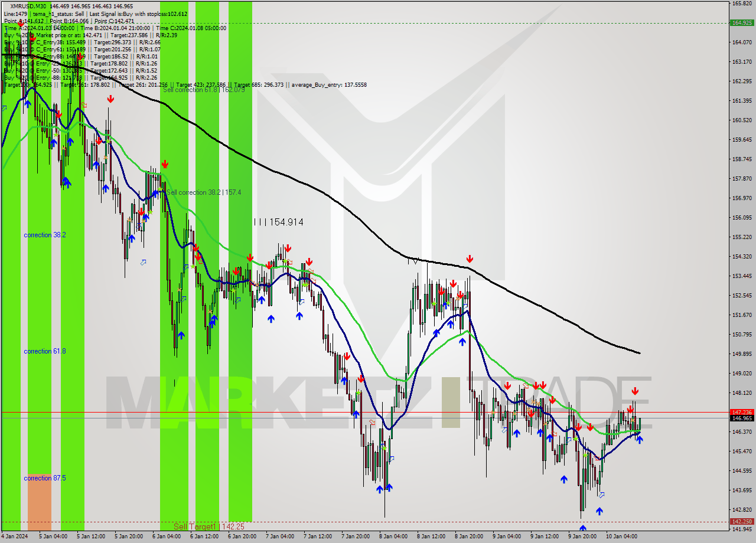Click the '8 Jan 20:00' time label

pos(469,537)
